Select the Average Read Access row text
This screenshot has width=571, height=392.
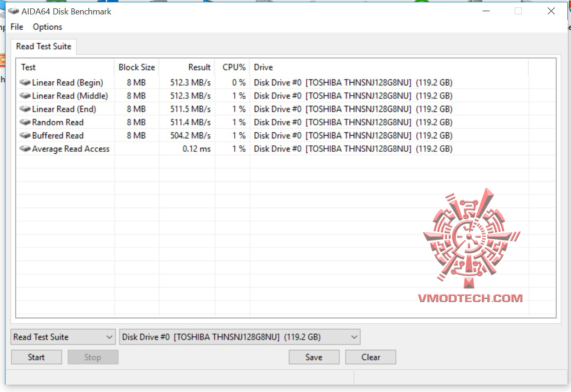(x=71, y=149)
